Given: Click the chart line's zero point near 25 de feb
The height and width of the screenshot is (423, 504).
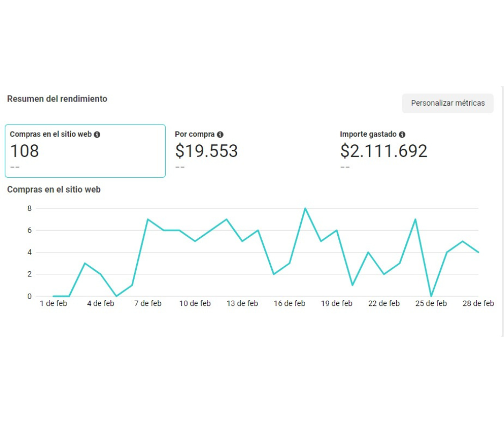Looking at the screenshot, I should pyautogui.click(x=431, y=296).
